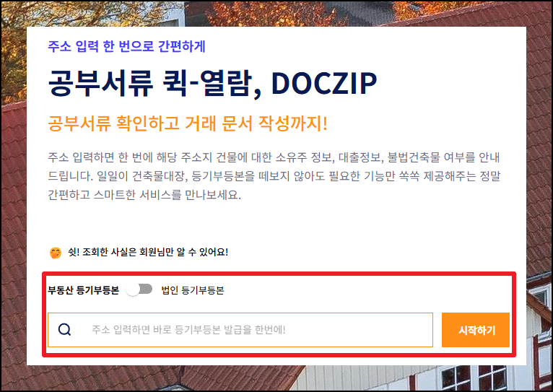
Task: Toggle the 부동산/법인 등기부등본 switch
Action: click(139, 289)
